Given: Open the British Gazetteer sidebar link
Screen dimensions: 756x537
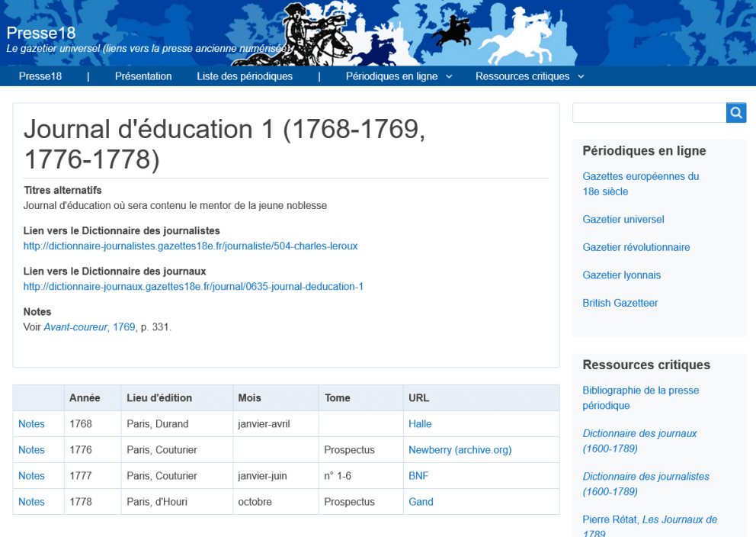Looking at the screenshot, I should coord(620,303).
